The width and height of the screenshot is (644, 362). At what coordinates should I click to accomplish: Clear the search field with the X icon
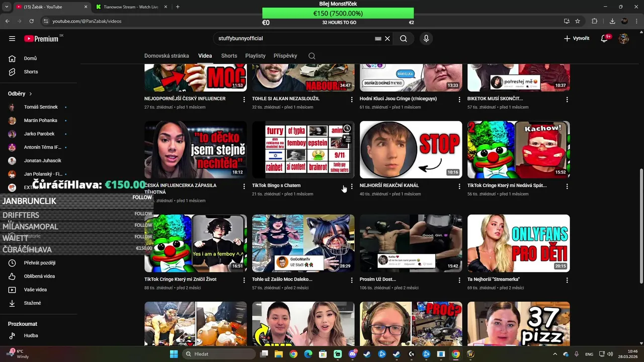tap(387, 38)
